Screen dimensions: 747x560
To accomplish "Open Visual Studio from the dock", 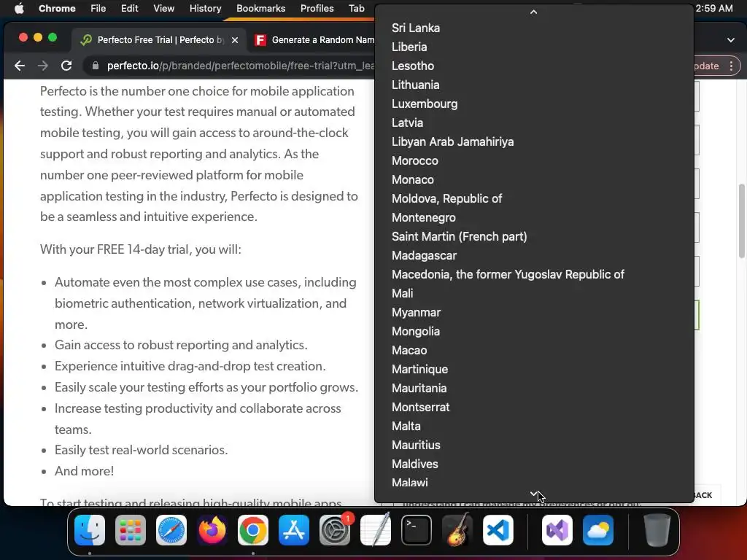I will (x=557, y=530).
